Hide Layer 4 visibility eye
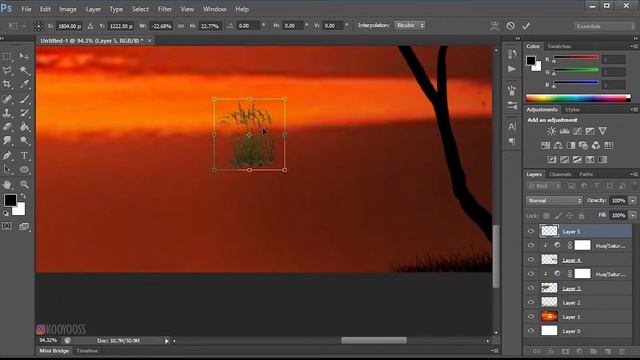 tap(531, 260)
